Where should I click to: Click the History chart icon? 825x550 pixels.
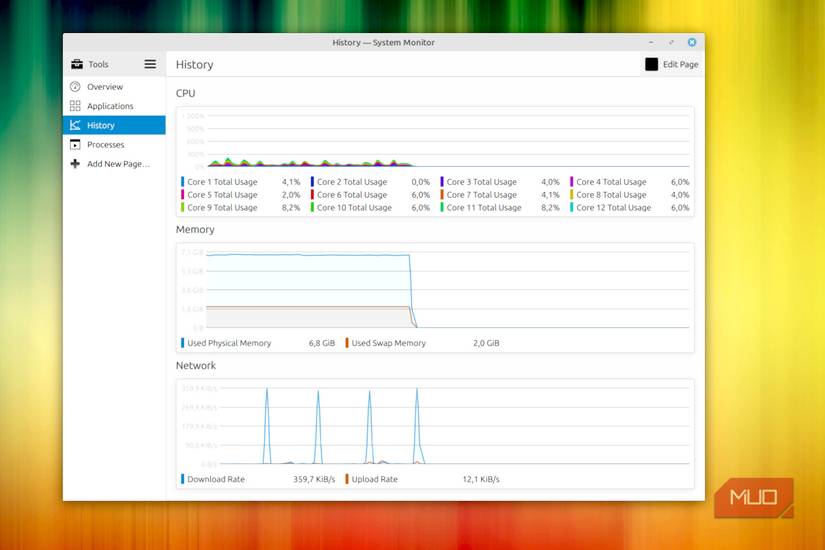75,125
